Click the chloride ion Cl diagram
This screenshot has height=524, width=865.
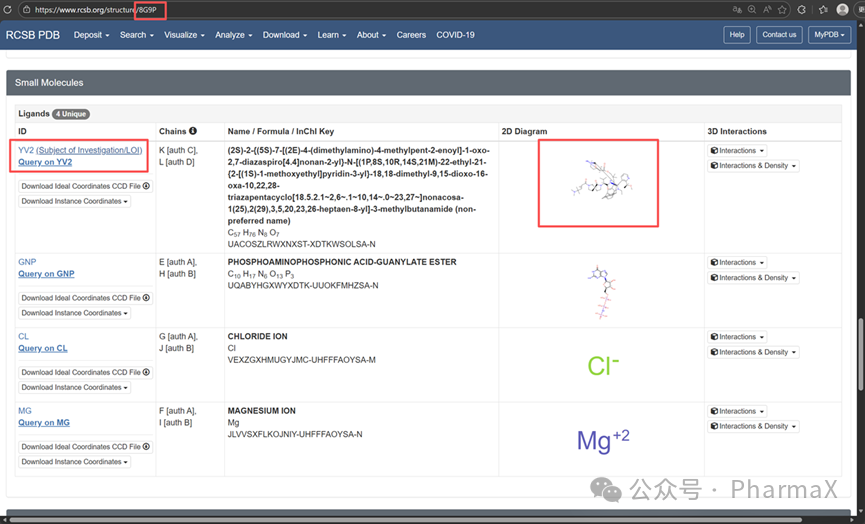(x=603, y=366)
